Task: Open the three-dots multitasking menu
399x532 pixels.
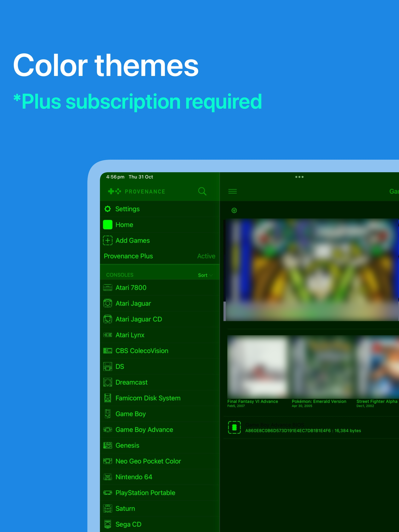Action: (x=299, y=177)
